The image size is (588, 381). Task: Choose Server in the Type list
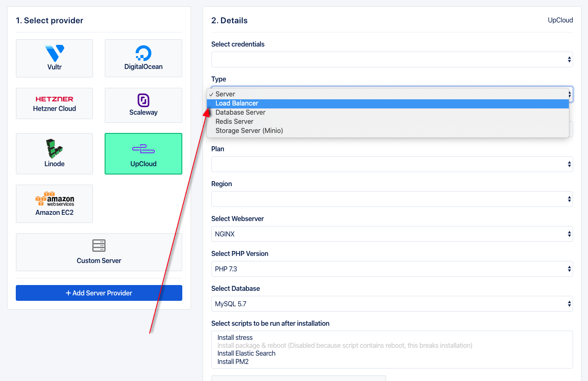(x=388, y=94)
